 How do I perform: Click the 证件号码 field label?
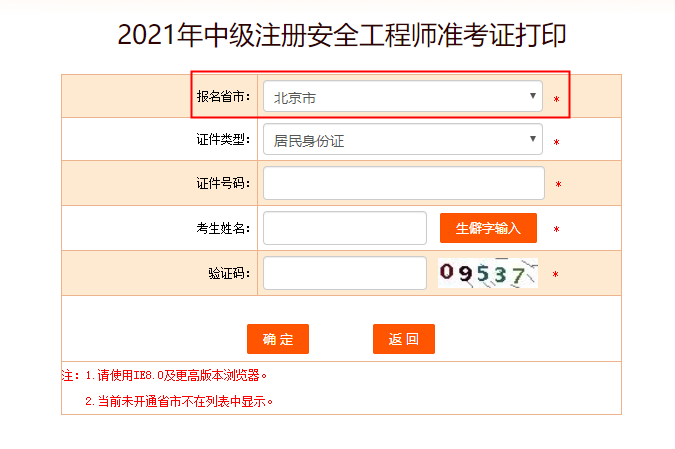pyautogui.click(x=224, y=184)
